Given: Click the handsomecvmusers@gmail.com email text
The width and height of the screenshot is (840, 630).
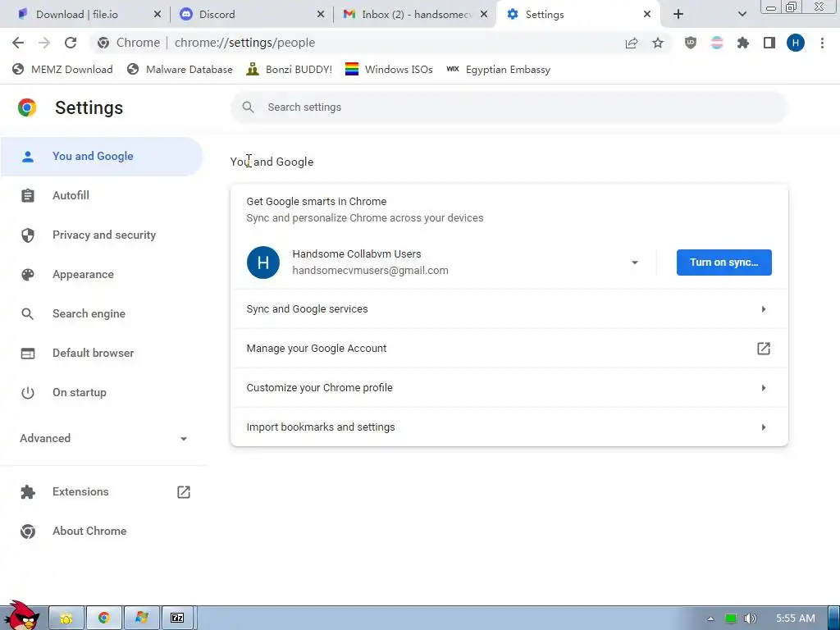Looking at the screenshot, I should pyautogui.click(x=370, y=271).
